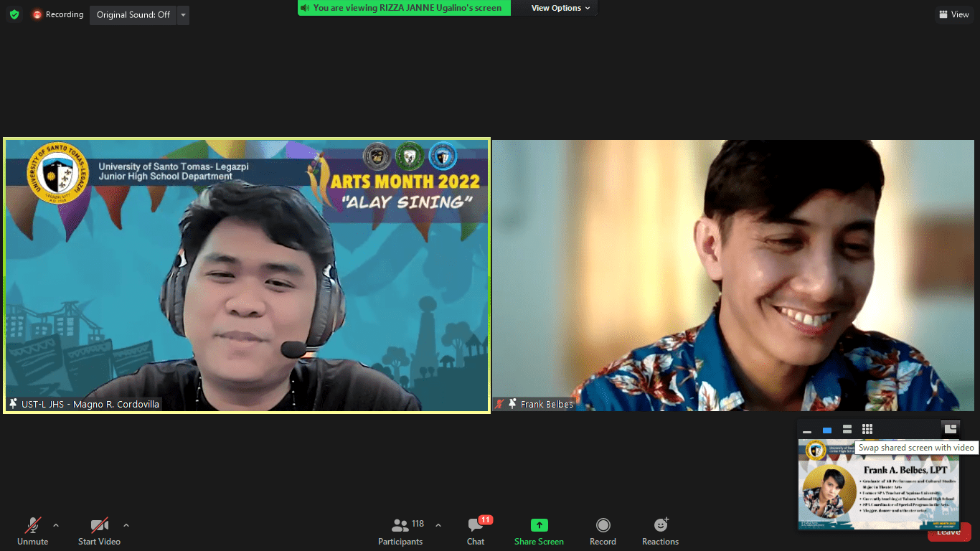Toggle the Original Sound: Off button
This screenshot has height=551, width=980.
click(133, 14)
